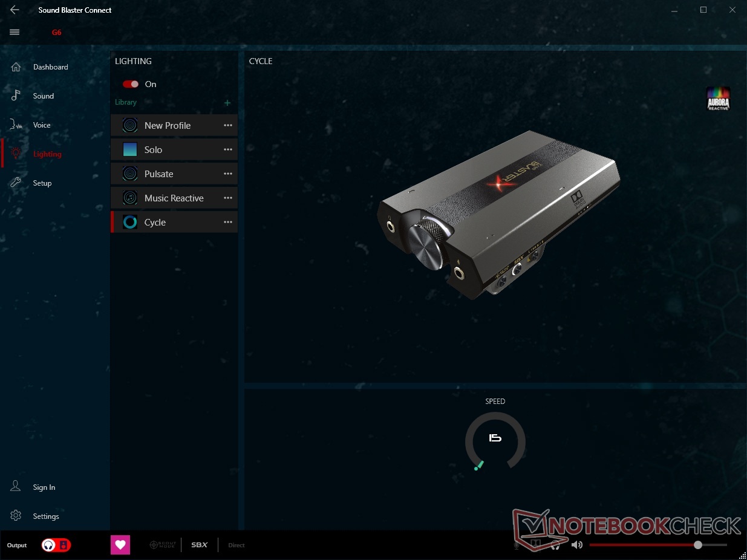Toggle the Lighting On switch
Viewport: 747px width, 560px height.
(x=131, y=84)
